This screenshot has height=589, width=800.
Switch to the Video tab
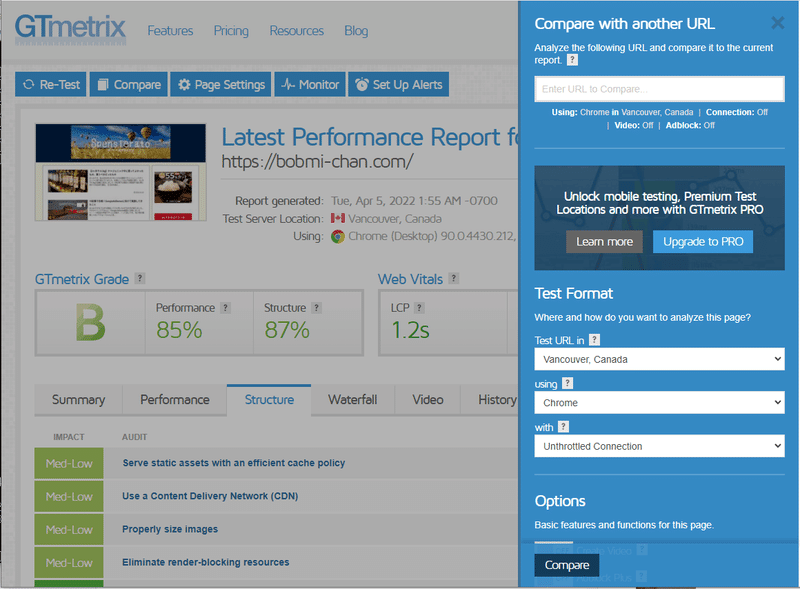click(428, 400)
